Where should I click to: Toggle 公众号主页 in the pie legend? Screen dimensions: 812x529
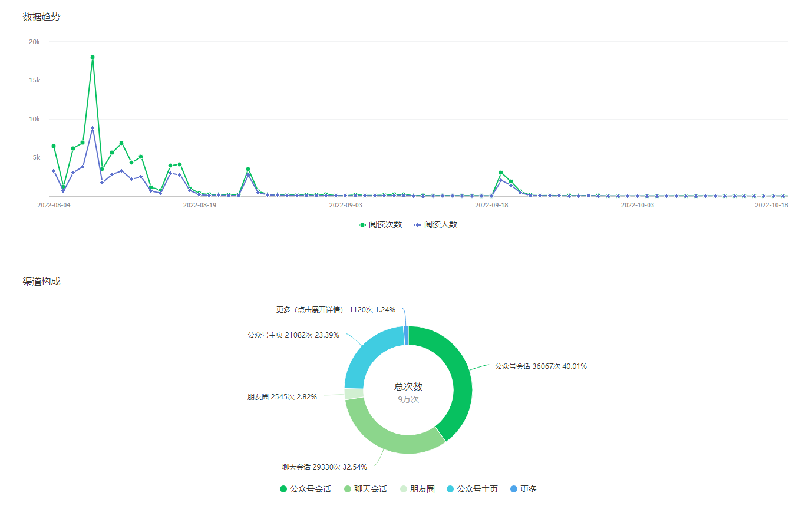click(472, 489)
